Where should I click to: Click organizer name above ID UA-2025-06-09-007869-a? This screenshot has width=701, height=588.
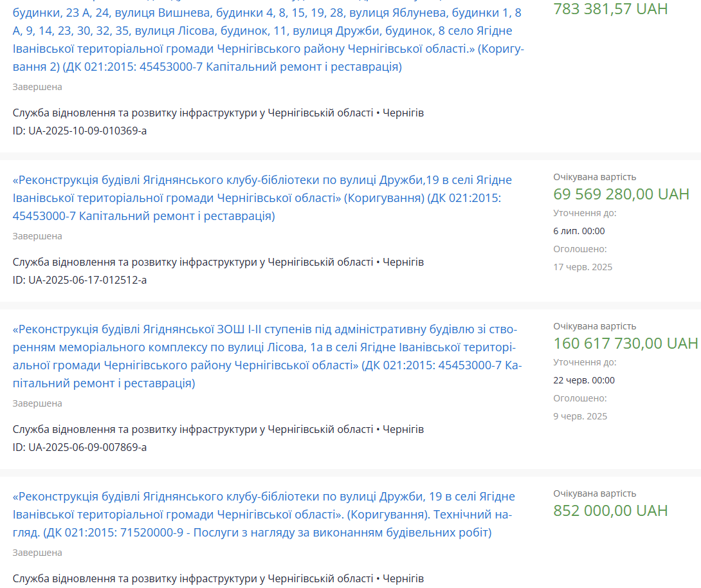point(218,429)
